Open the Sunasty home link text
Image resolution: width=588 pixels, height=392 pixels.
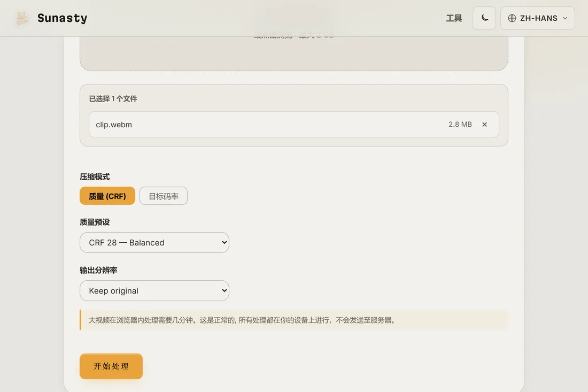(x=62, y=18)
